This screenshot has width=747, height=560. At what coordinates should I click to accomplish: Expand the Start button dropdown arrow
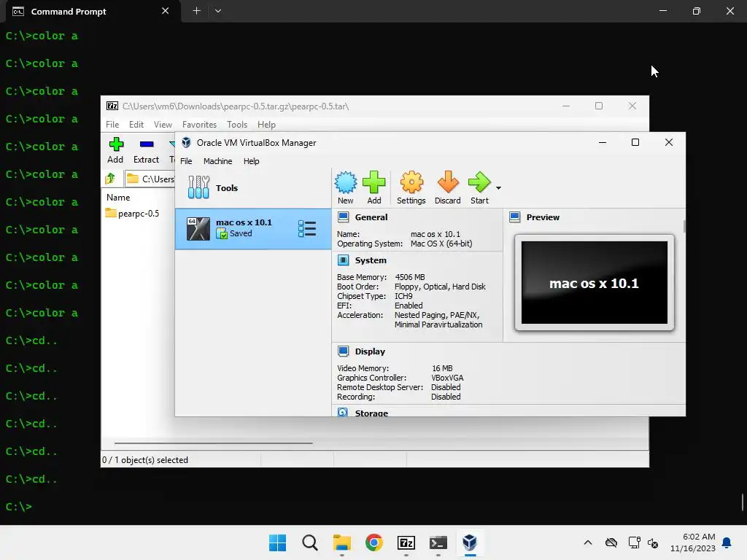pos(498,188)
